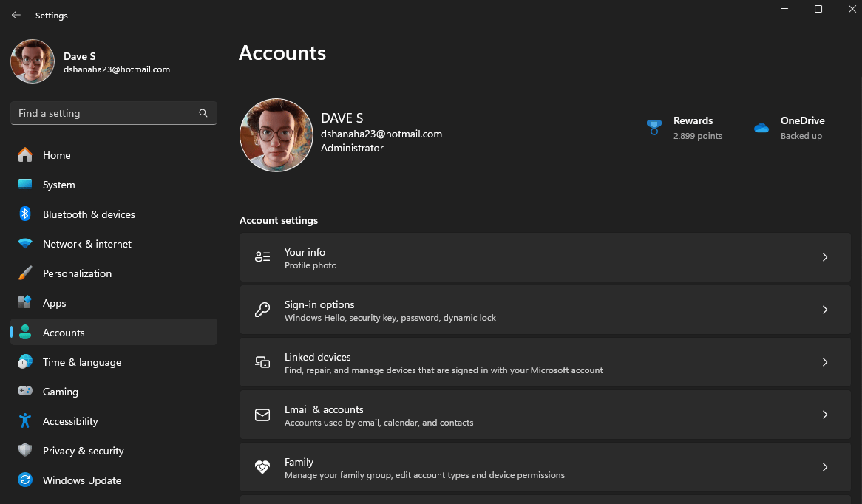The height and width of the screenshot is (504, 862).
Task: Open Sign-in options chevron arrow
Action: point(825,310)
